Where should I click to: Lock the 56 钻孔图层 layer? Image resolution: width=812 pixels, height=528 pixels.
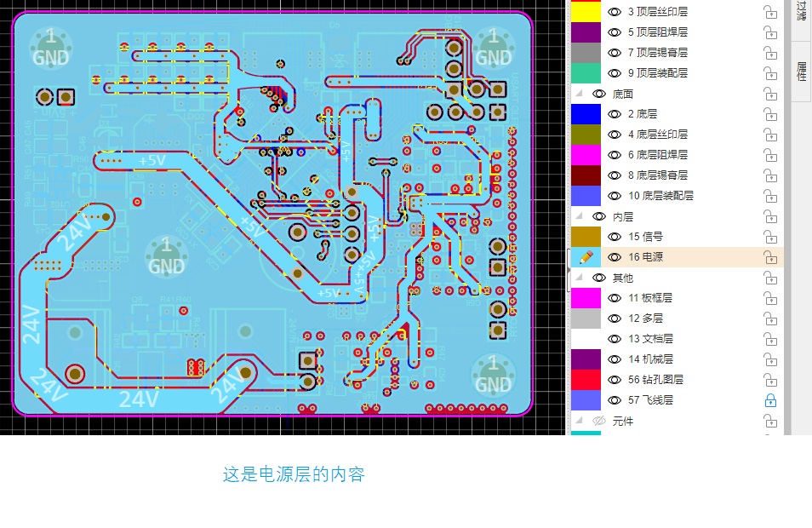click(x=770, y=380)
